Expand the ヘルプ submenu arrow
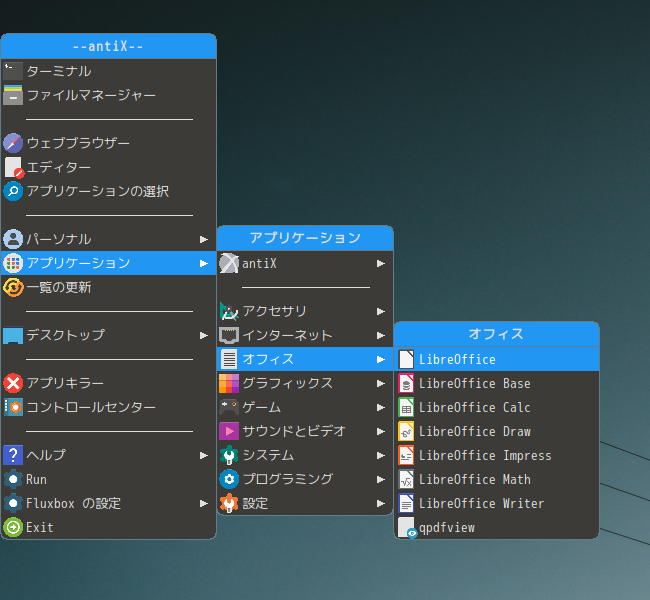This screenshot has width=650, height=600. click(204, 455)
